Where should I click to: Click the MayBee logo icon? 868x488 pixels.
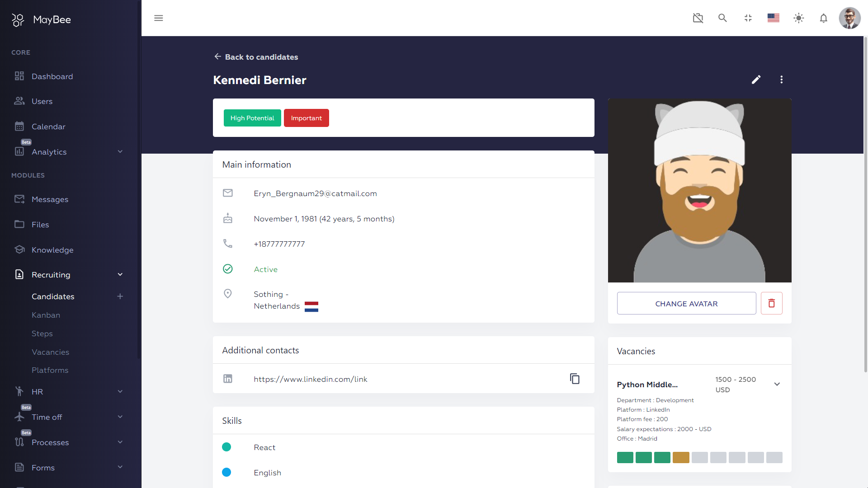tap(18, 20)
